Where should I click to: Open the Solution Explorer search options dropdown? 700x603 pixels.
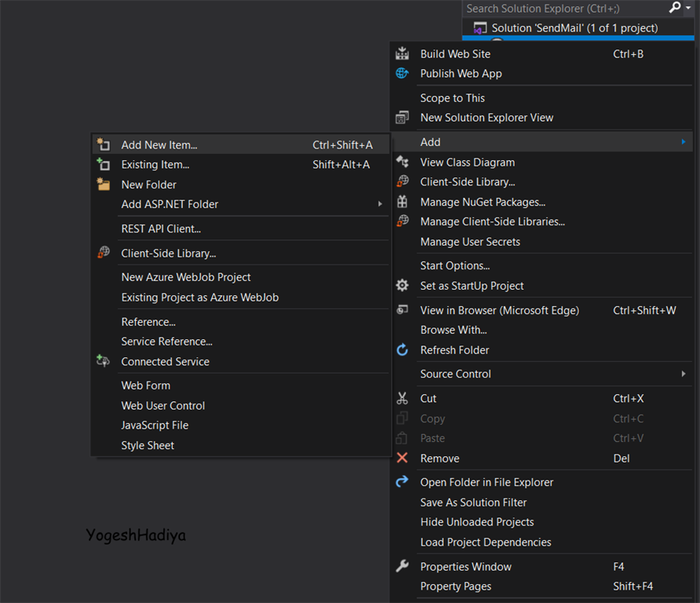point(688,8)
